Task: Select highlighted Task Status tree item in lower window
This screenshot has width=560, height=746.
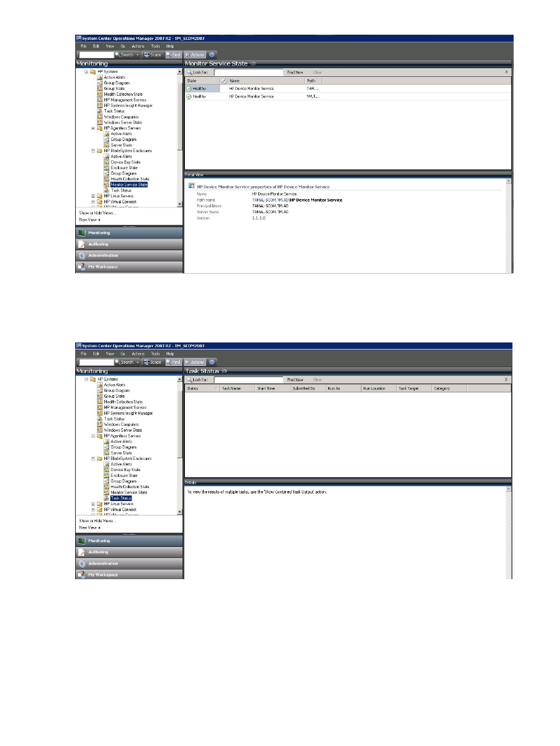Action: click(121, 498)
